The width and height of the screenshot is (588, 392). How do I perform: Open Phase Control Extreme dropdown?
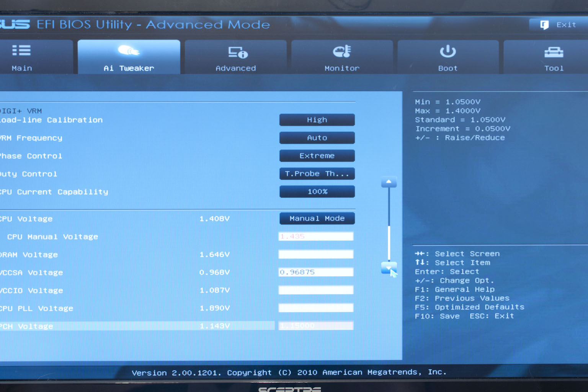click(317, 156)
